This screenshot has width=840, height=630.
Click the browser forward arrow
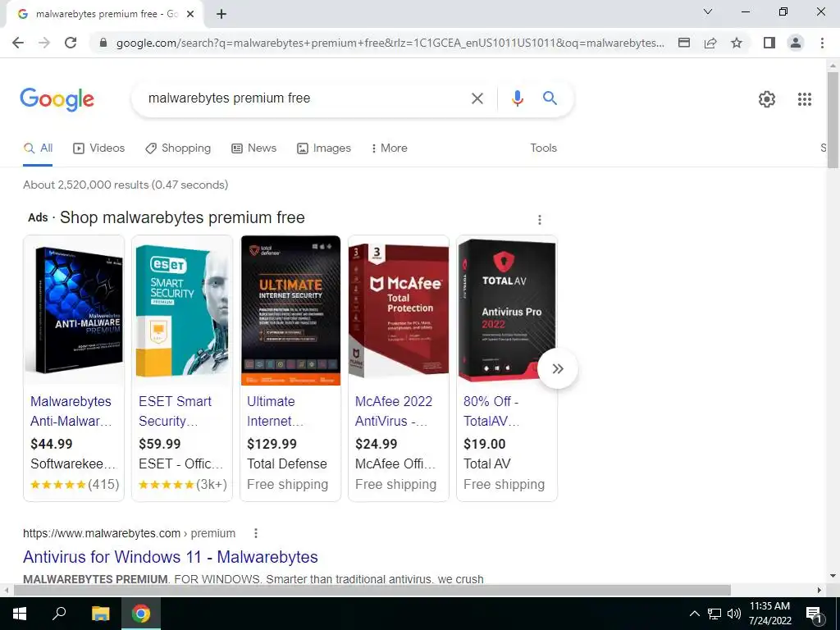point(44,43)
